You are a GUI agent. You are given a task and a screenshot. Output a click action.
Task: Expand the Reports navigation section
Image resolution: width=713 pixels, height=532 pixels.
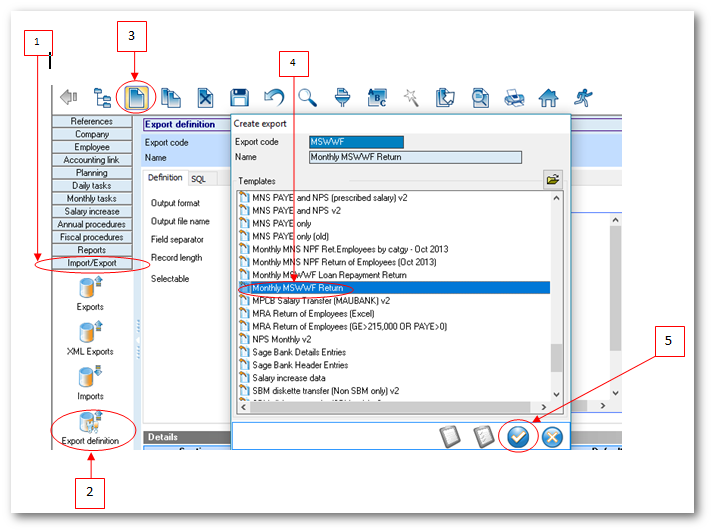click(92, 251)
